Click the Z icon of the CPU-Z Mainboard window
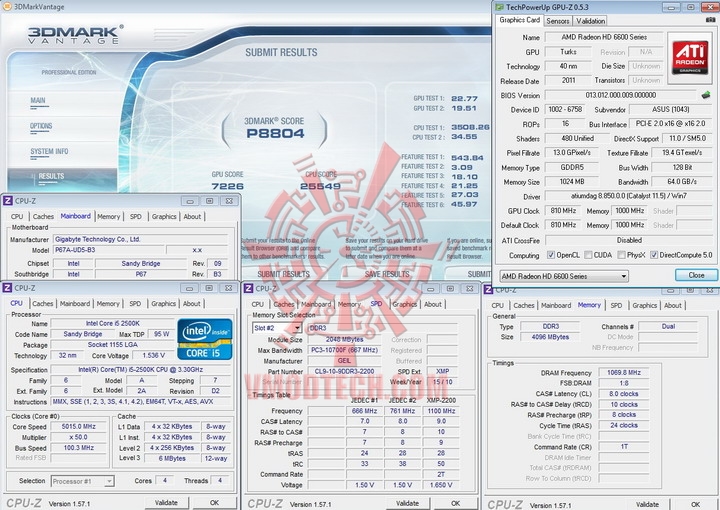Screen dimensions: 720x510 tap(7, 201)
